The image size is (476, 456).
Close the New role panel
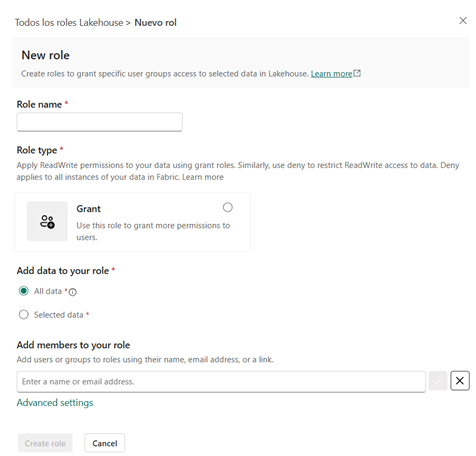tap(463, 21)
